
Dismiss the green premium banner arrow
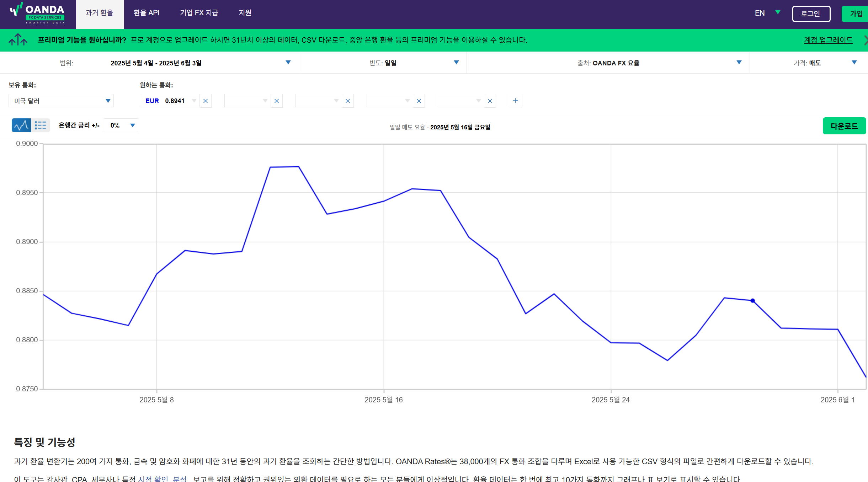coord(866,40)
